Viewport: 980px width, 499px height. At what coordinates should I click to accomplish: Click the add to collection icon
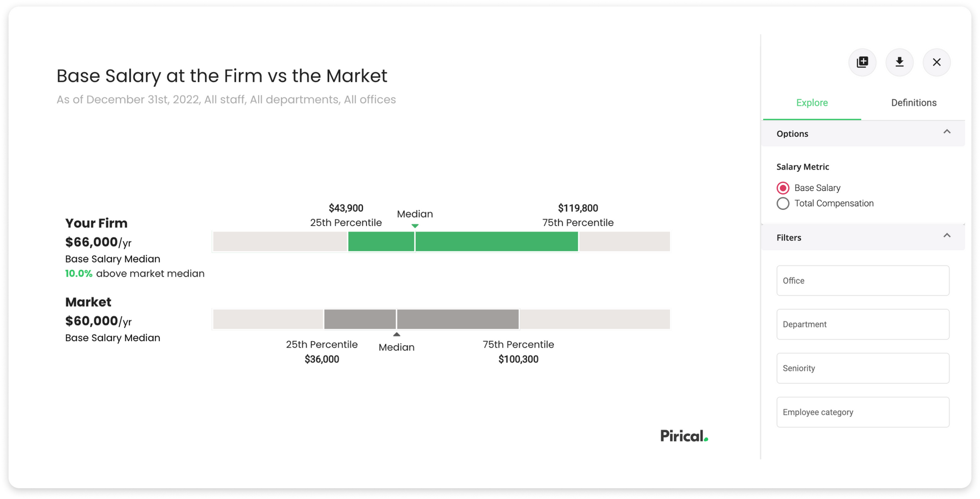coord(862,62)
